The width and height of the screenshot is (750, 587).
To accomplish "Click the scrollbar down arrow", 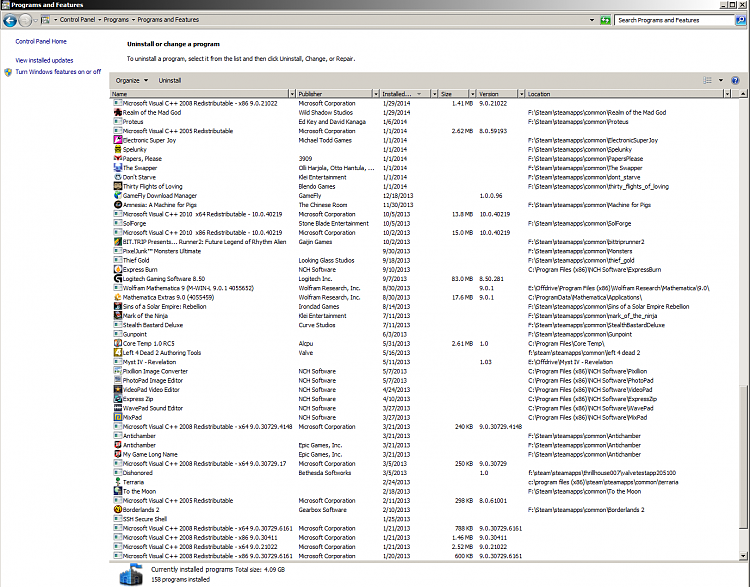I will click(743, 556).
